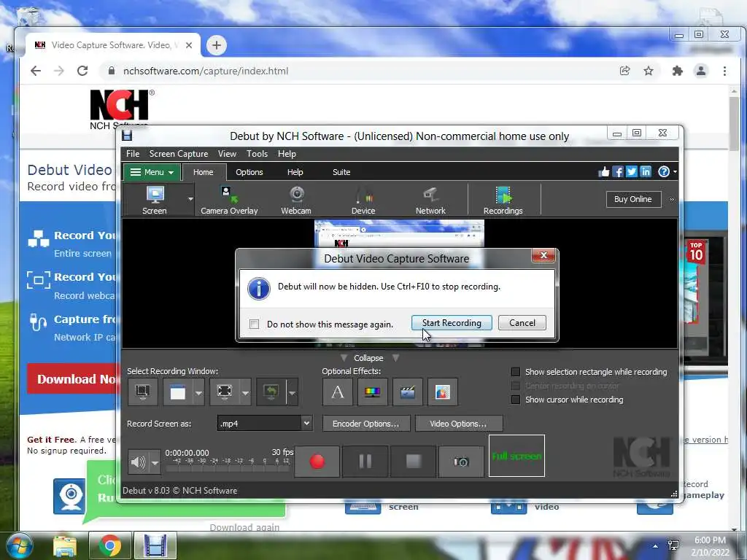Select the Network camera source

point(430,200)
